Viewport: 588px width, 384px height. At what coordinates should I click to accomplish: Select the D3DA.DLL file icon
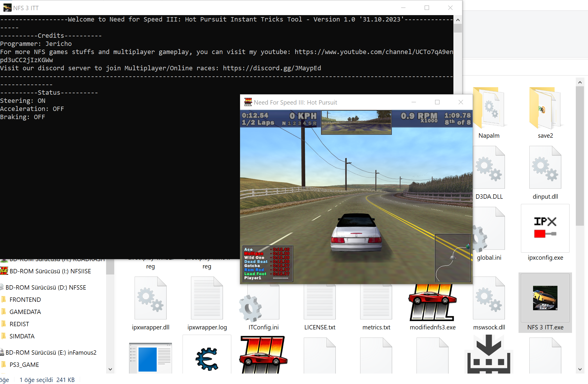pos(489,168)
